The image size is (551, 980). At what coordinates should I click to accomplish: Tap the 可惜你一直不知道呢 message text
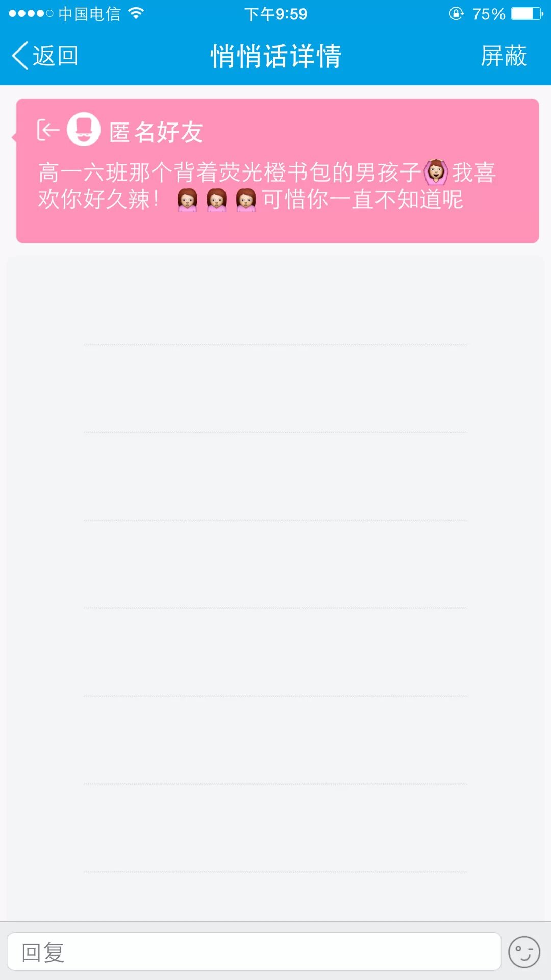(363, 200)
